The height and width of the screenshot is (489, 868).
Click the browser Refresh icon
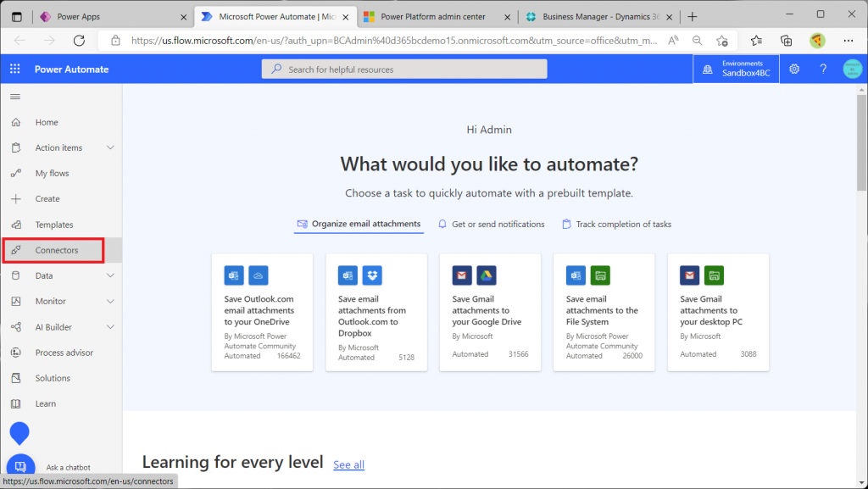[x=79, y=41]
